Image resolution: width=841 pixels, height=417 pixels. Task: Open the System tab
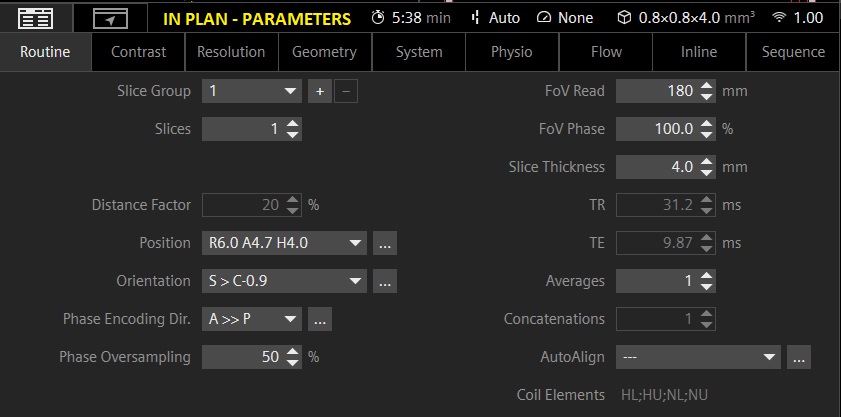[419, 52]
